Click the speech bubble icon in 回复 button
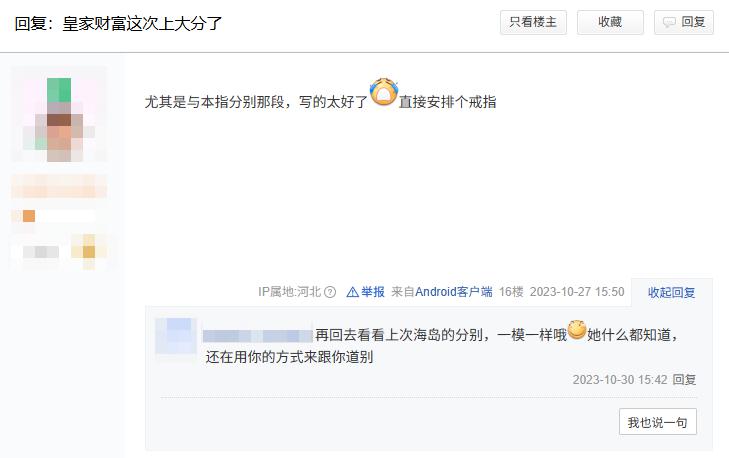Image resolution: width=729 pixels, height=458 pixels. [669, 22]
